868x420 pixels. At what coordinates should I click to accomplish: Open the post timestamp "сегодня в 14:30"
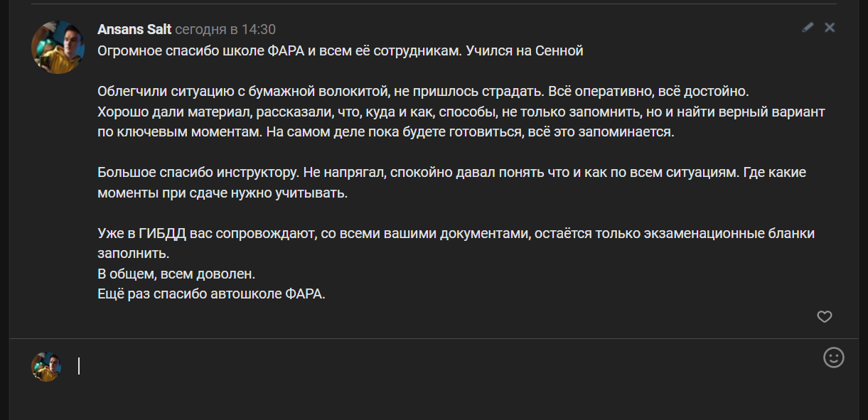[225, 29]
